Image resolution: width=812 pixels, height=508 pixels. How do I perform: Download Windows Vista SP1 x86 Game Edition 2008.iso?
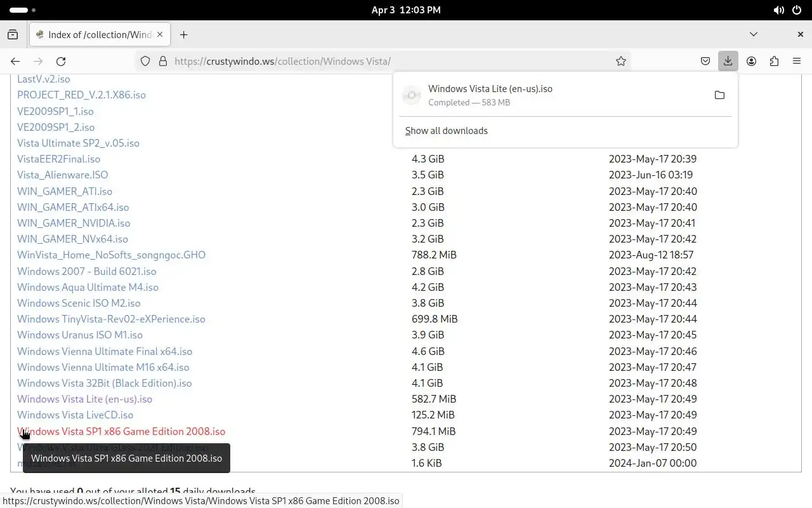pyautogui.click(x=121, y=431)
